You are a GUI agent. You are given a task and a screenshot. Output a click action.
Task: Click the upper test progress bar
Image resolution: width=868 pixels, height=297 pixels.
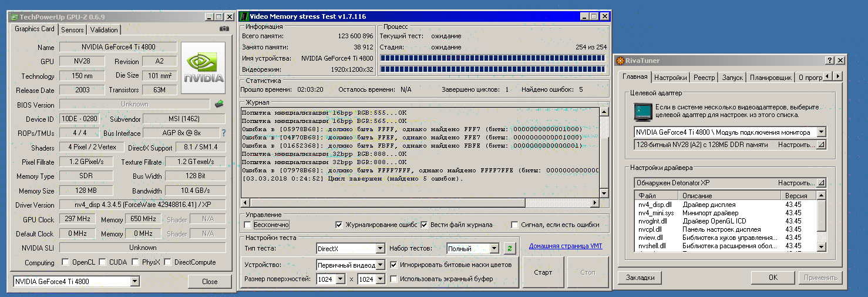click(492, 58)
